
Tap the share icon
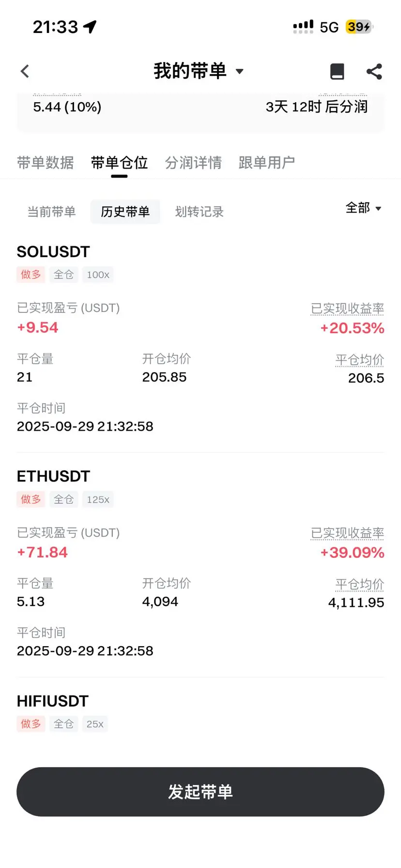tap(374, 71)
